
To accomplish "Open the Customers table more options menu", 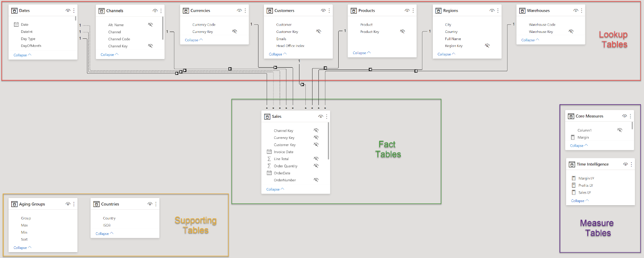I will coord(329,10).
